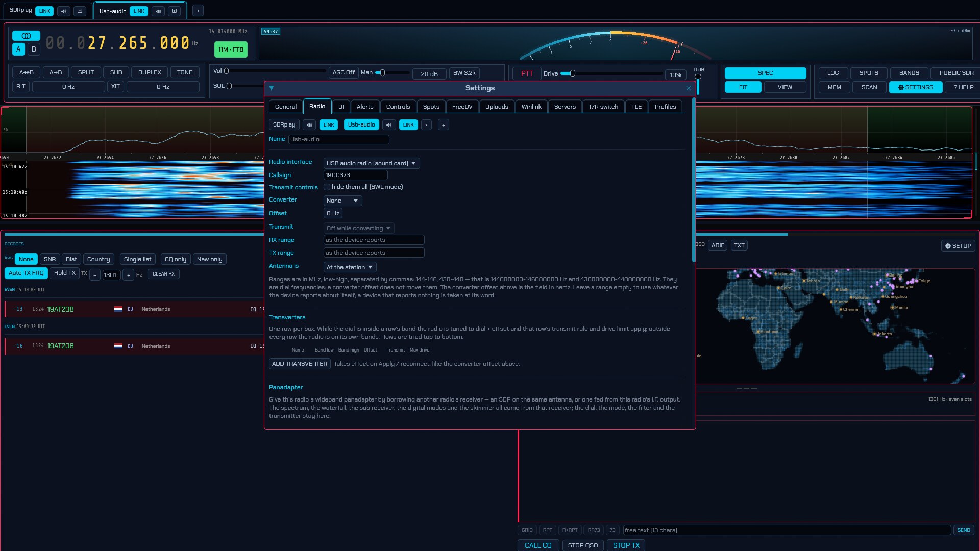980x551 pixels.
Task: Open the FreeDV settings tab
Action: pyautogui.click(x=462, y=107)
